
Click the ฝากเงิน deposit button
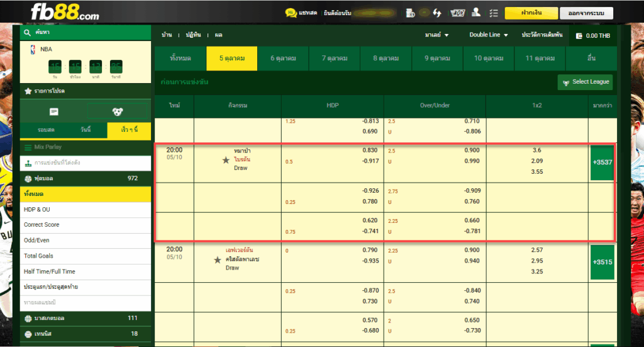pyautogui.click(x=531, y=13)
